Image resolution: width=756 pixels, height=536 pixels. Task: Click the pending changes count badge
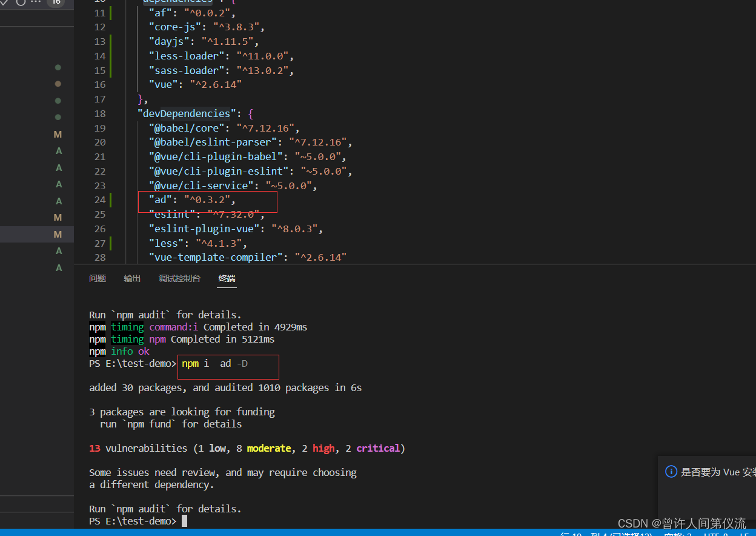pyautogui.click(x=56, y=2)
